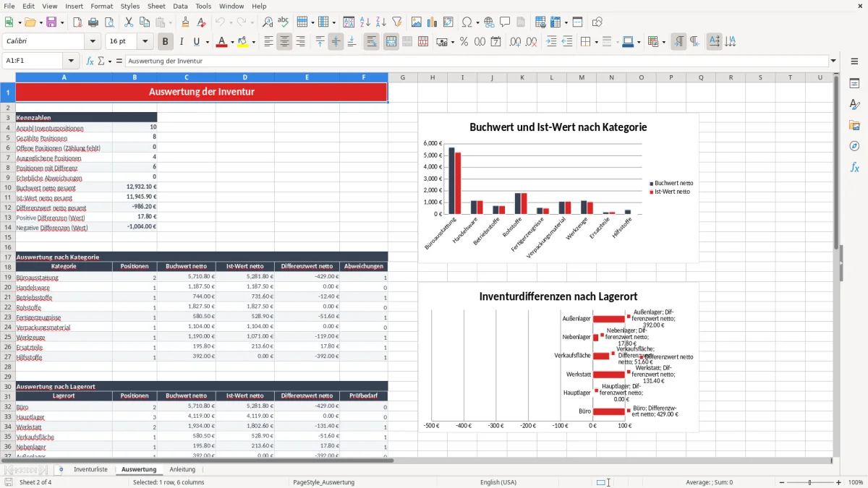The width and height of the screenshot is (868, 488).
Task: Click the Cut scissors icon
Action: [x=128, y=22]
